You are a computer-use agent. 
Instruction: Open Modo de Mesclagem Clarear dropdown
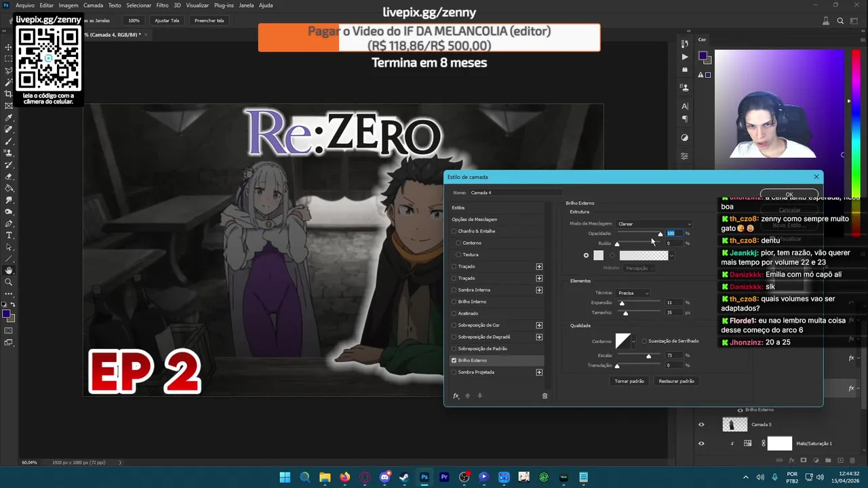tap(654, 224)
